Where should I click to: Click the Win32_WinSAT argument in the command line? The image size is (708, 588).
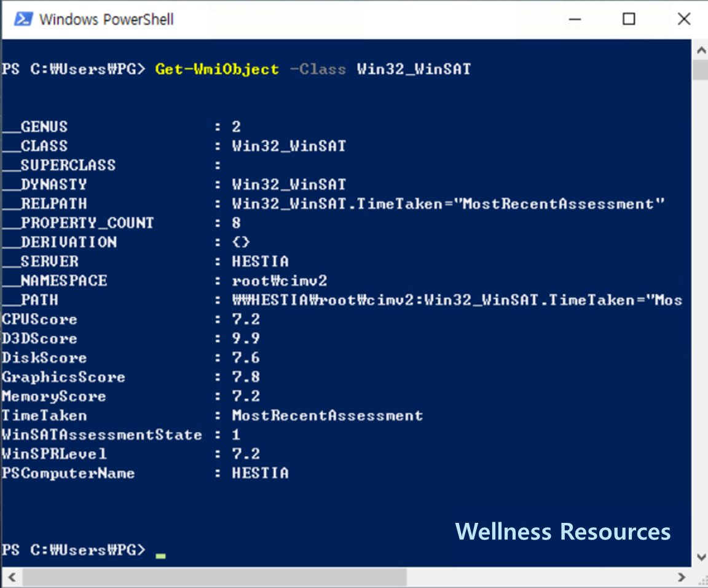[x=414, y=69]
